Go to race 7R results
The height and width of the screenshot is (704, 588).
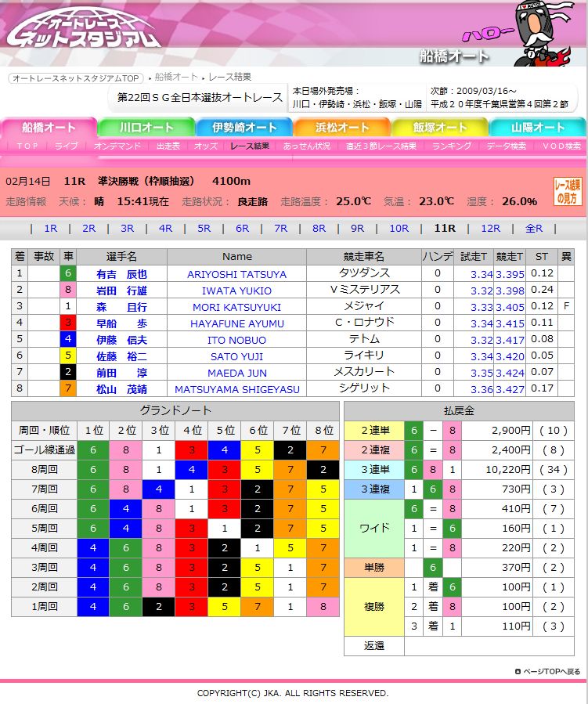[280, 229]
